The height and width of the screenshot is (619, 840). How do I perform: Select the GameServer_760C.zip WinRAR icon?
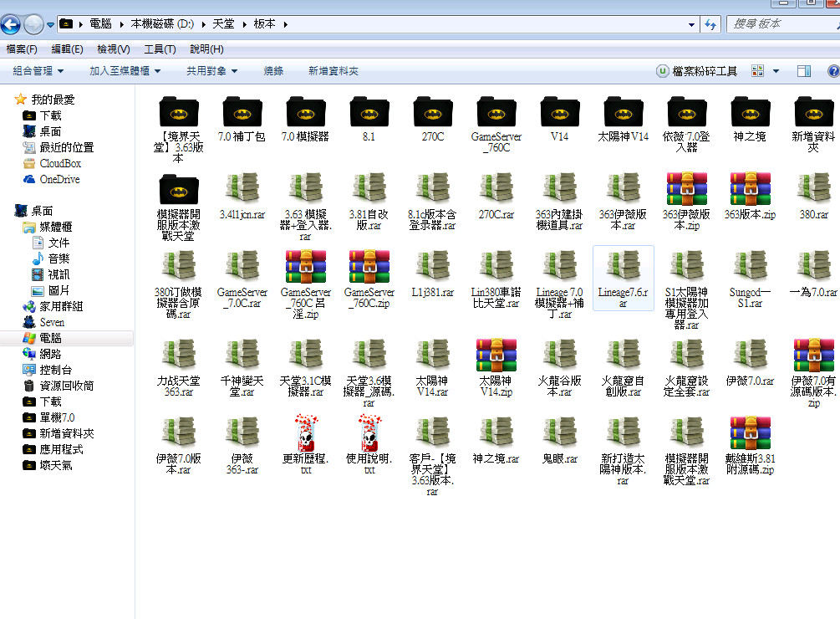click(x=369, y=266)
